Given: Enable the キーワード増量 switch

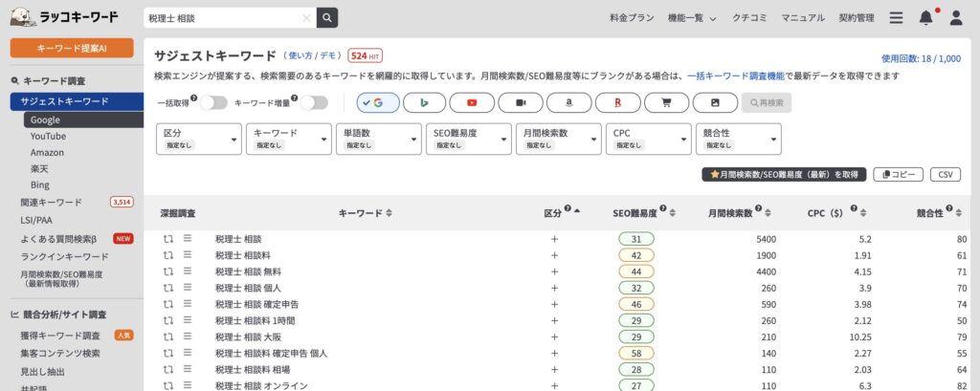Looking at the screenshot, I should [x=313, y=102].
